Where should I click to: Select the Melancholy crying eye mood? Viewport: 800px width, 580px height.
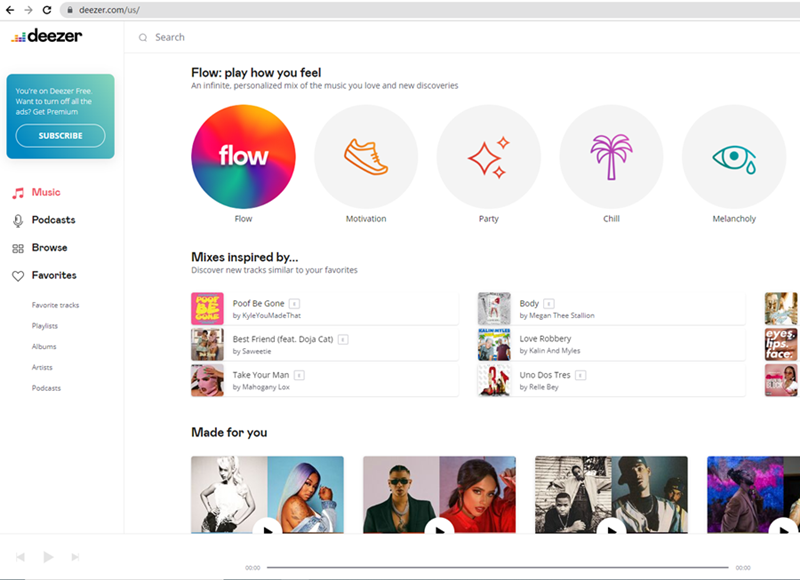[x=734, y=157]
